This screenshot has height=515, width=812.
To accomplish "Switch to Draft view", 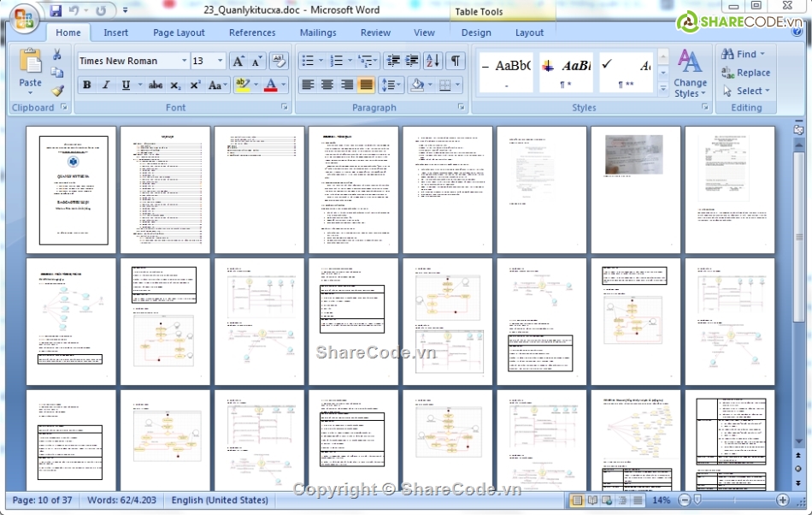I will pyautogui.click(x=638, y=500).
